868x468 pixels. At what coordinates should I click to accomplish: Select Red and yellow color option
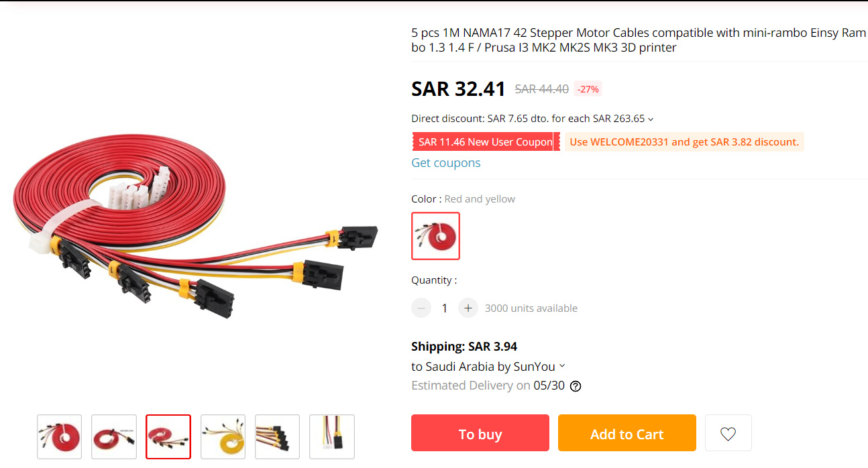point(435,236)
